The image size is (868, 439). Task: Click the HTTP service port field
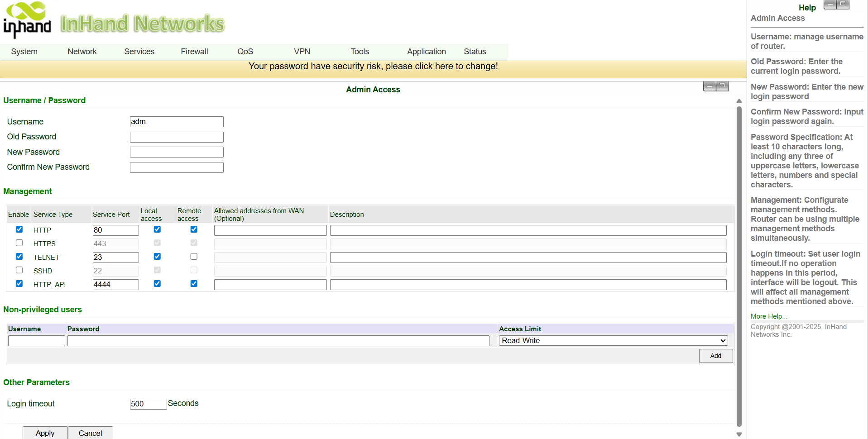(116, 230)
